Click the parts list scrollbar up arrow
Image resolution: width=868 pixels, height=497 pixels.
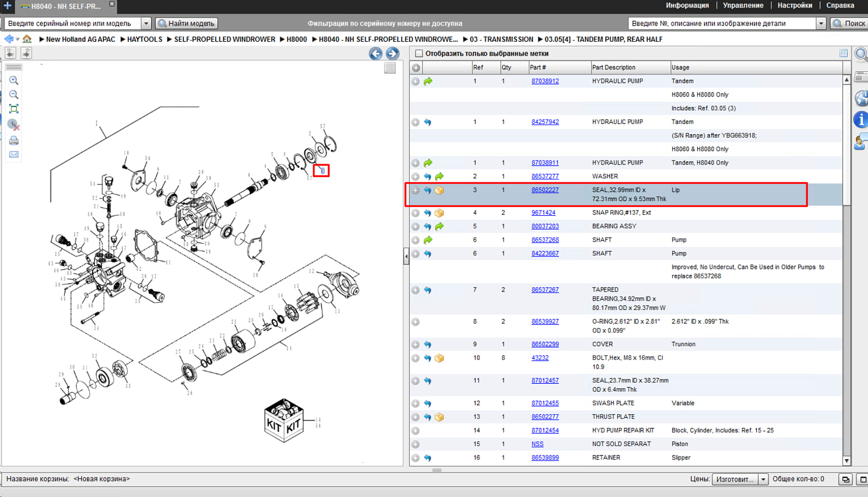tap(847, 79)
